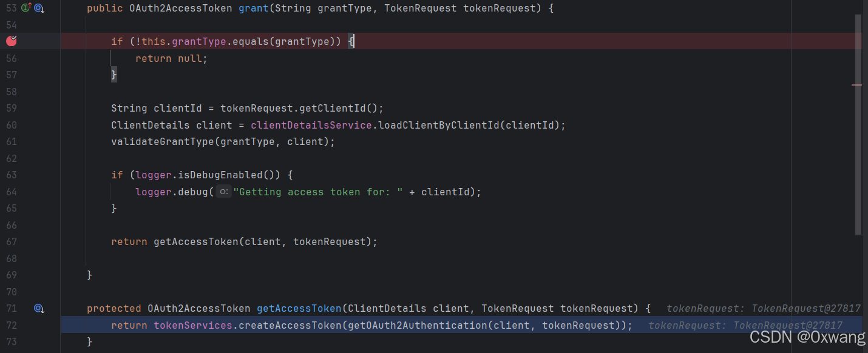Click the "getOAuth2Authentication" method call
The height and width of the screenshot is (353, 868).
418,325
